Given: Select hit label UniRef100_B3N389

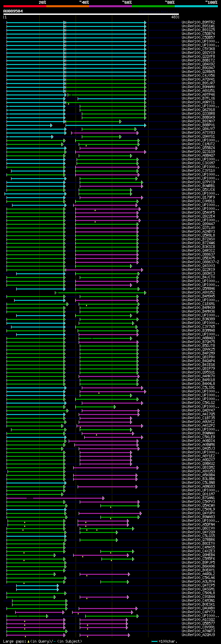Looking at the screenshot, I should coord(198,319).
